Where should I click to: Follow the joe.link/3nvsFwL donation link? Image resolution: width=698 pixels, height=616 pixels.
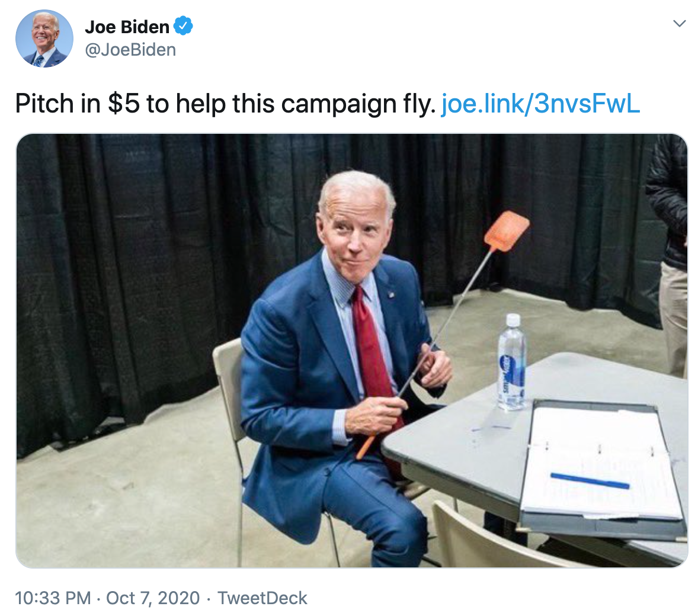point(540,103)
